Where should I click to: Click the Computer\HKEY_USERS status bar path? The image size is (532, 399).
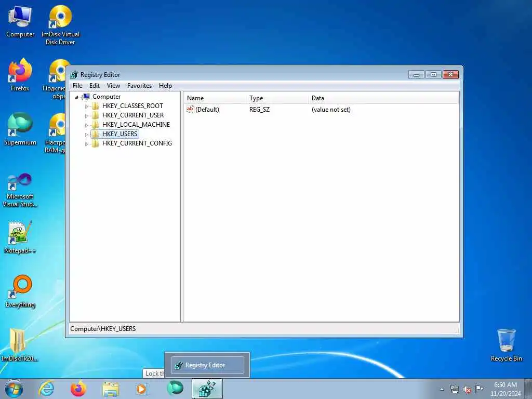(x=103, y=329)
